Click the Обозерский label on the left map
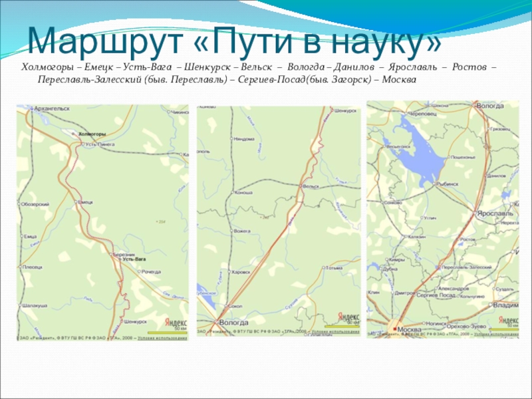 tap(35, 204)
